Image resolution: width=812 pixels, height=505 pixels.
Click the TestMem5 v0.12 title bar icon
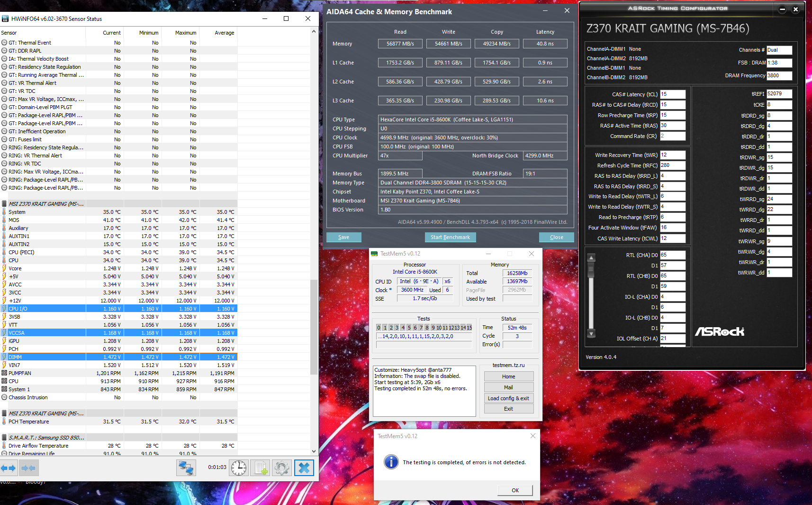point(374,254)
